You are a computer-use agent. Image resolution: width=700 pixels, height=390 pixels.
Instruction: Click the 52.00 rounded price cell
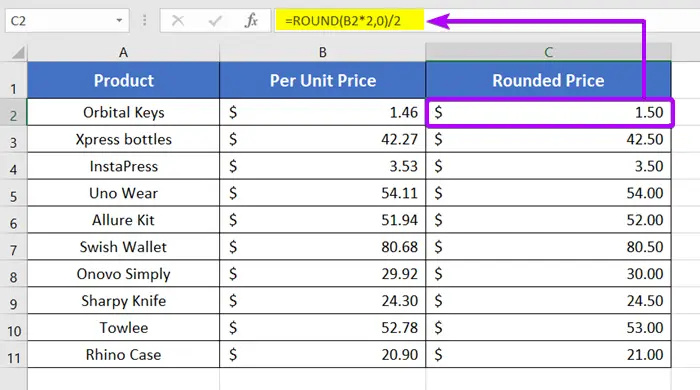click(548, 220)
